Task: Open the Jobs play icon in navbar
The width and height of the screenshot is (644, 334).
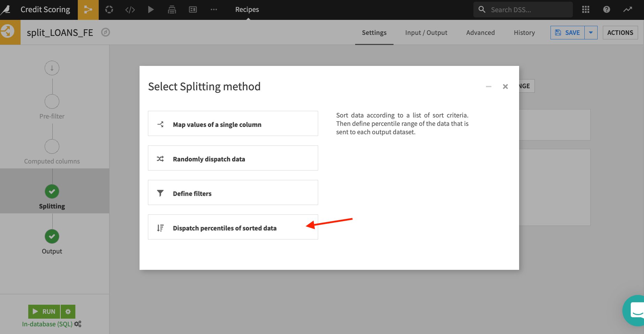Action: [x=151, y=10]
